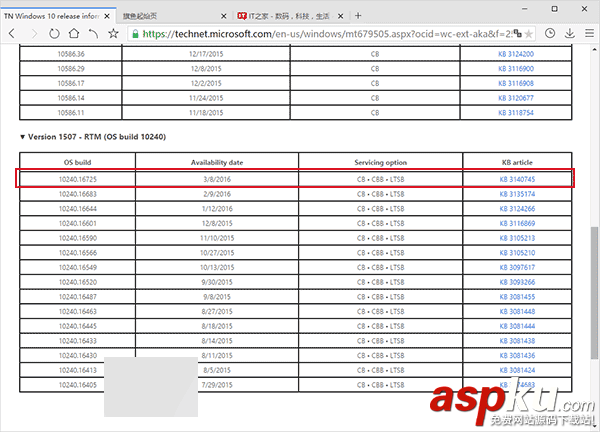This screenshot has width=600, height=432.
Task: Open KB 3116900 article link
Action: click(516, 69)
